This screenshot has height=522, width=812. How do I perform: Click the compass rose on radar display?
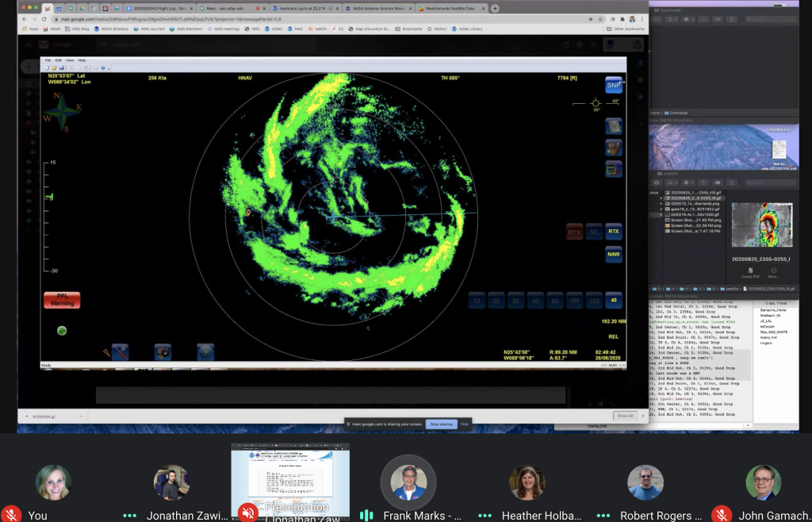click(x=62, y=112)
